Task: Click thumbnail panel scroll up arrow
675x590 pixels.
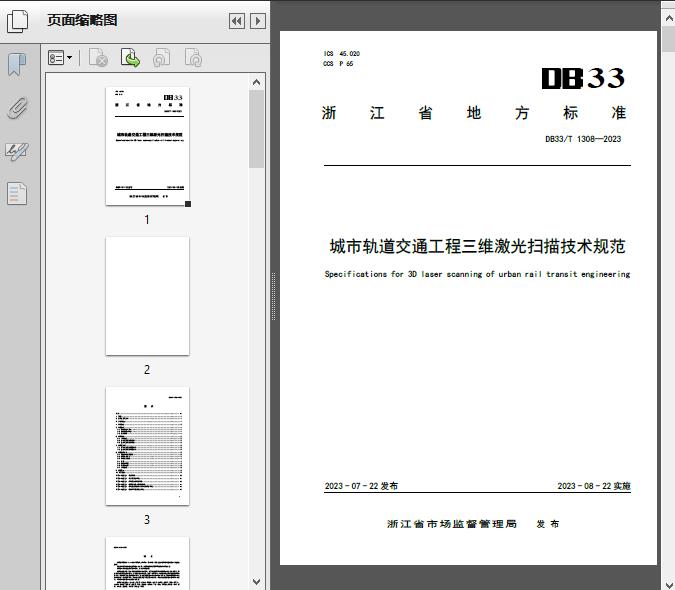Action: pyautogui.click(x=257, y=82)
